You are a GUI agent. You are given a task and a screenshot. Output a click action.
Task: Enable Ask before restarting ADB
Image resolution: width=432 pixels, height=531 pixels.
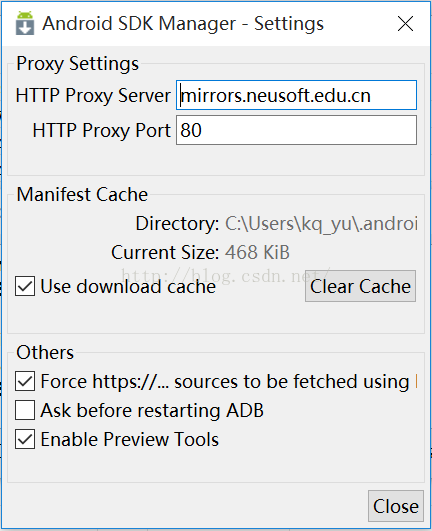tap(25, 410)
